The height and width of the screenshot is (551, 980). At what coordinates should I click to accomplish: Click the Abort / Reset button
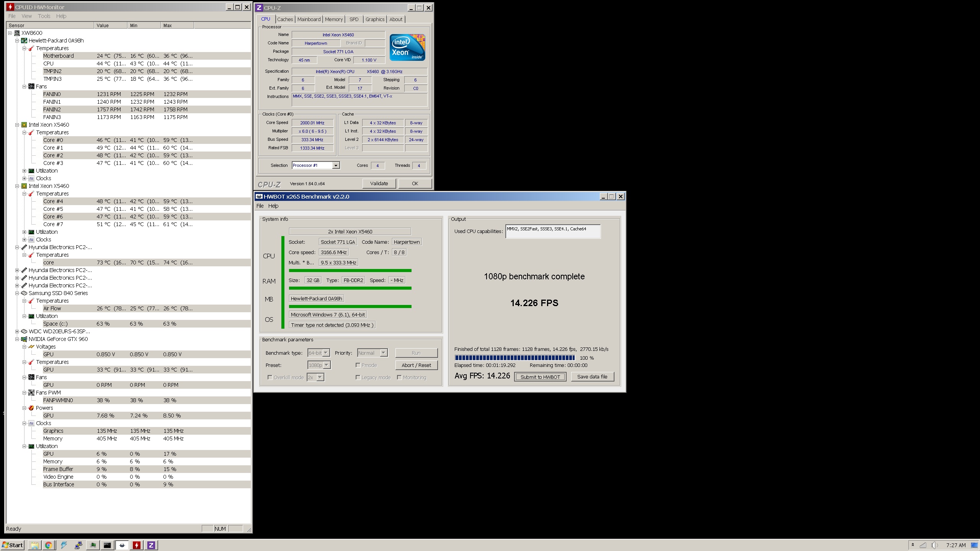pos(416,365)
